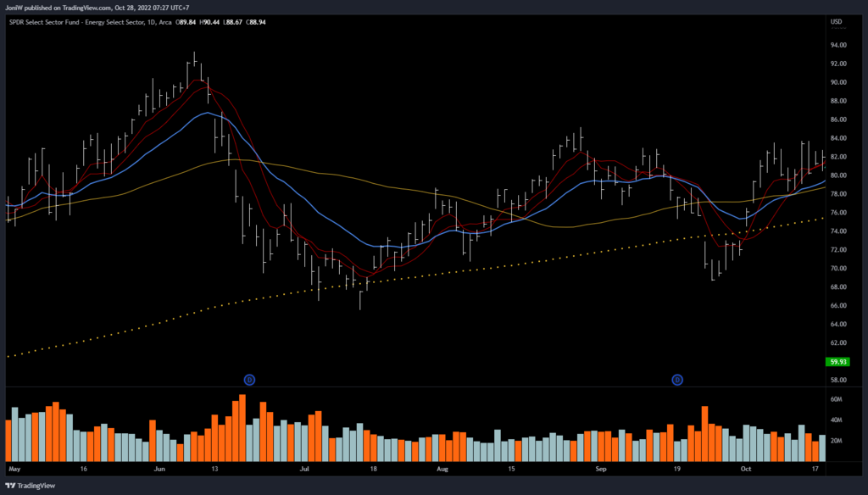868x495 pixels.
Task: Click the June dividend 'D' marker
Action: point(249,379)
